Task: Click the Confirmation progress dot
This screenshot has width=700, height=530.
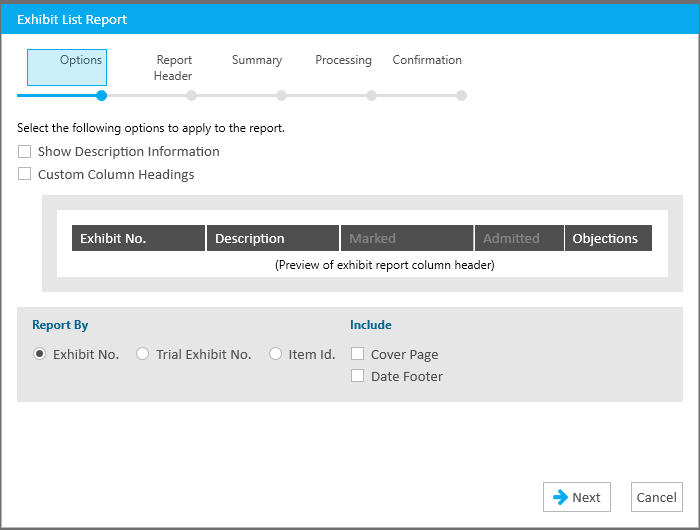Action: tap(462, 96)
